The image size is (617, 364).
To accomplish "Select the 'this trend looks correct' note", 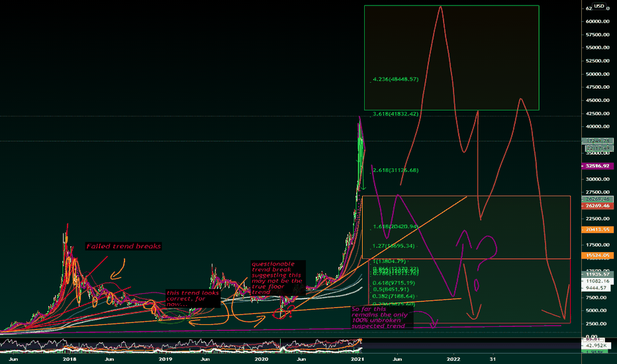I will (x=193, y=298).
